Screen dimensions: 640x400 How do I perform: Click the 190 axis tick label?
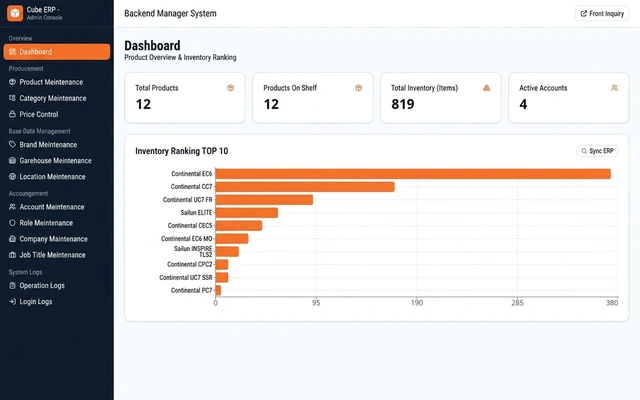coord(417,303)
